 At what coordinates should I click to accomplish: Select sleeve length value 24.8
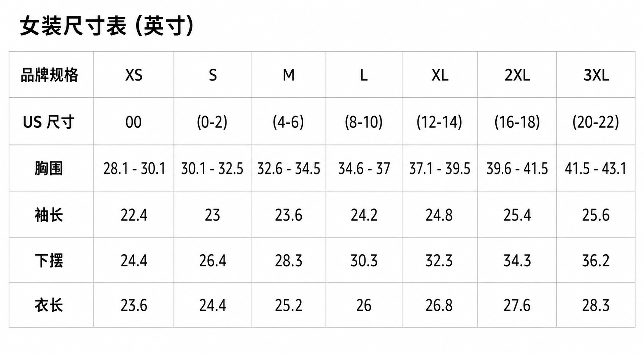[x=439, y=215]
